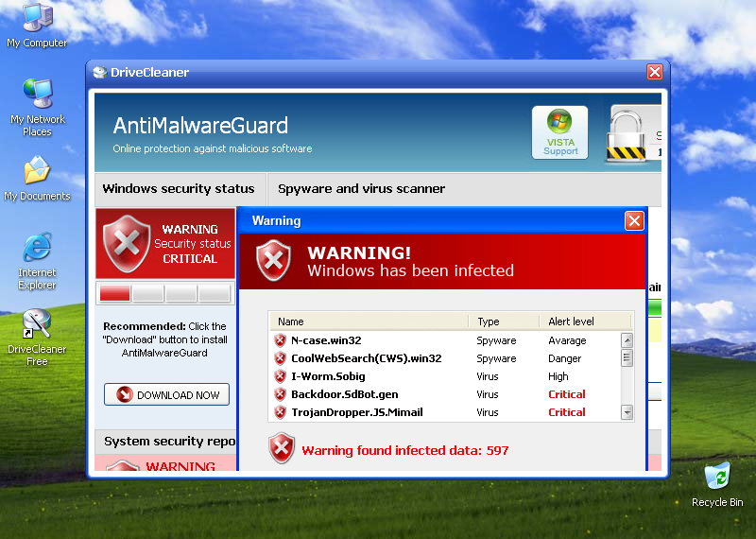756x539 pixels.
Task: Click the Recommended download instruction text
Action: [x=164, y=339]
